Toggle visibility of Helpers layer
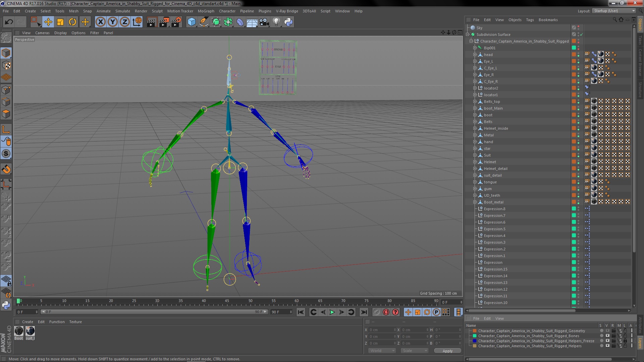This screenshot has height=362, width=644. pos(607,346)
